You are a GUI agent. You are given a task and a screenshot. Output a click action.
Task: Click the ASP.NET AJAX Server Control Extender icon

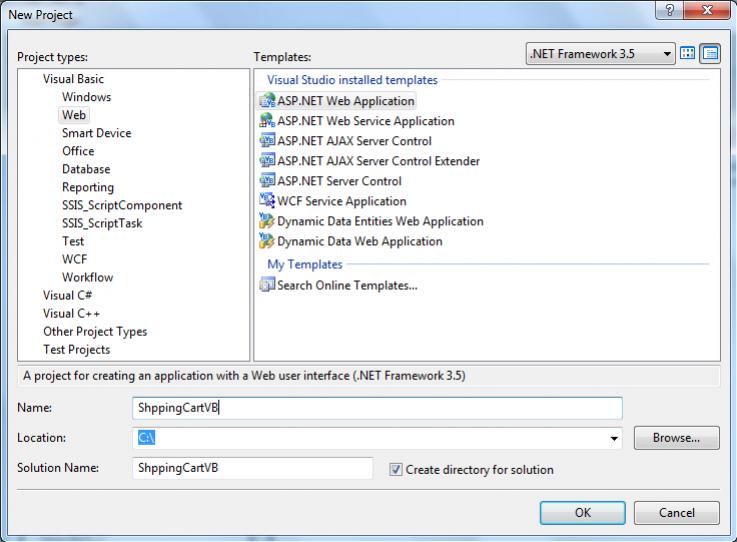tap(267, 160)
